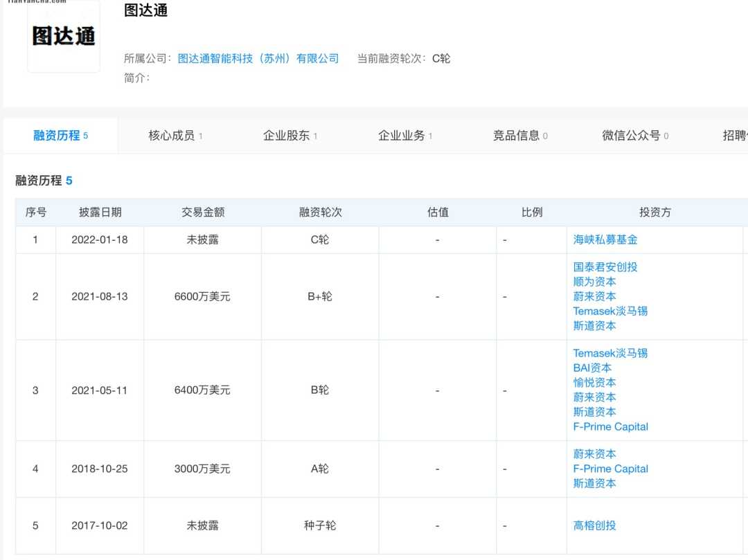Select date cell 2022-01-18
748x560 pixels.
click(x=100, y=240)
